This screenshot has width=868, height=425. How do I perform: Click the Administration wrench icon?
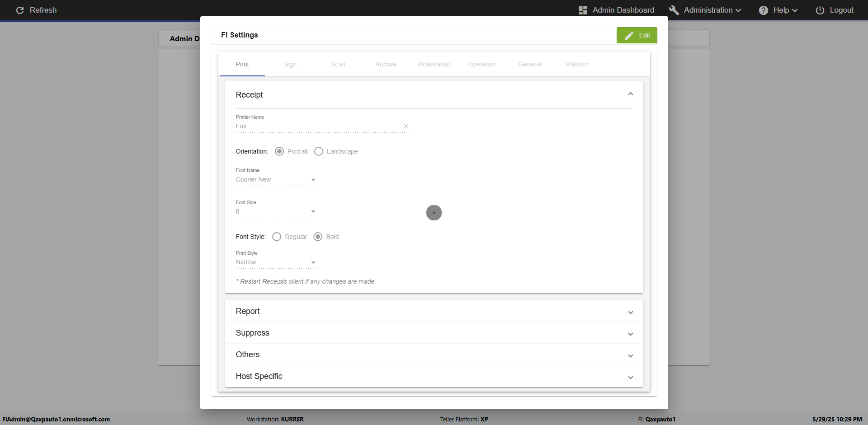[674, 10]
